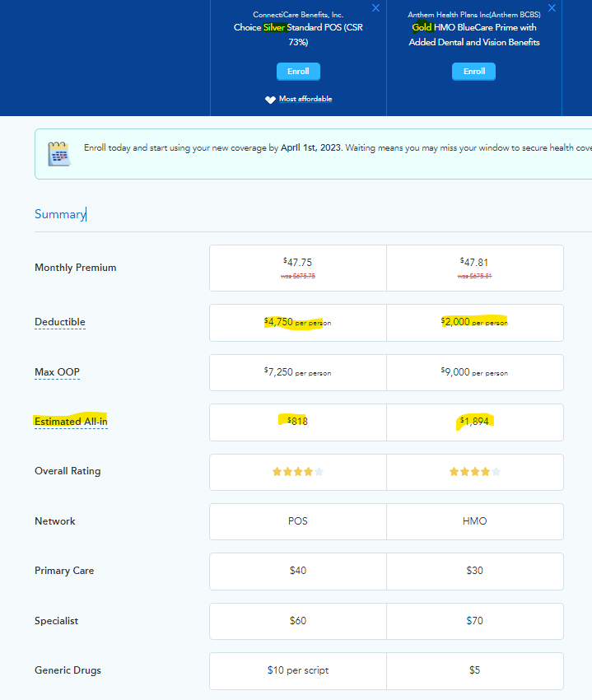Screen dimensions: 592x700
Task: Click the ConnectiCare plan star rating
Action: [298, 471]
